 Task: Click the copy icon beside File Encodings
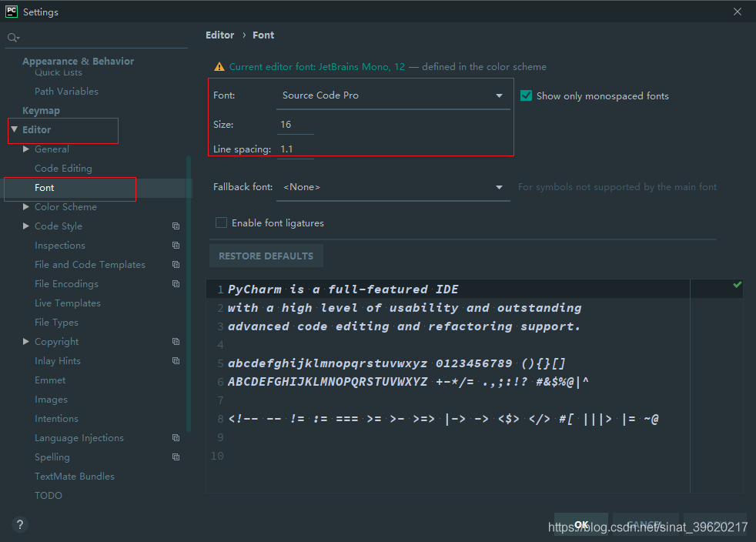tap(176, 284)
